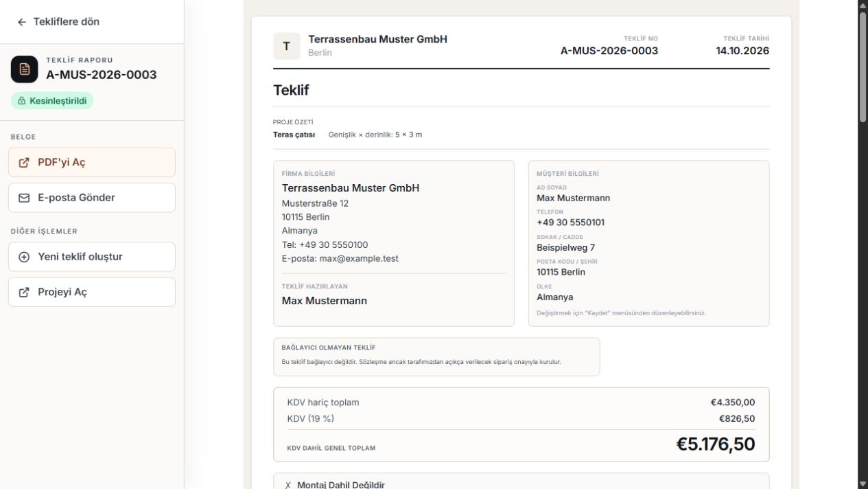Click the Bağlayıcı Olmayan Teklif notice heading
The height and width of the screenshot is (489, 868).
click(x=329, y=348)
